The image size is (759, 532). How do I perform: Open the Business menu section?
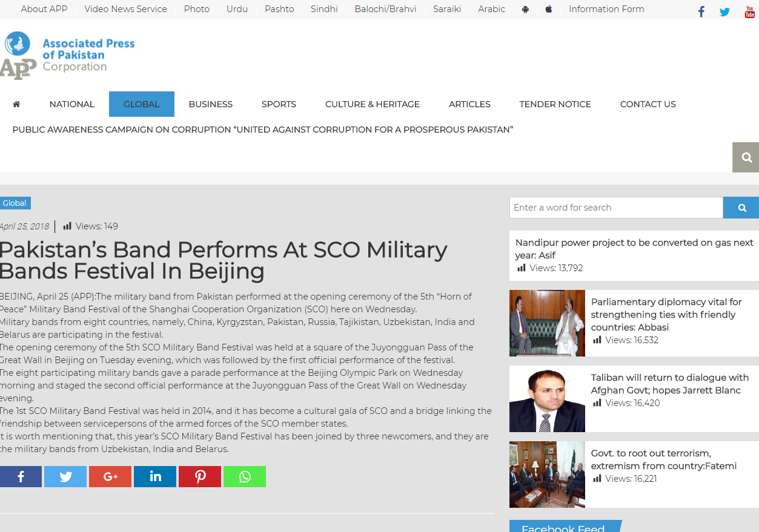(210, 104)
